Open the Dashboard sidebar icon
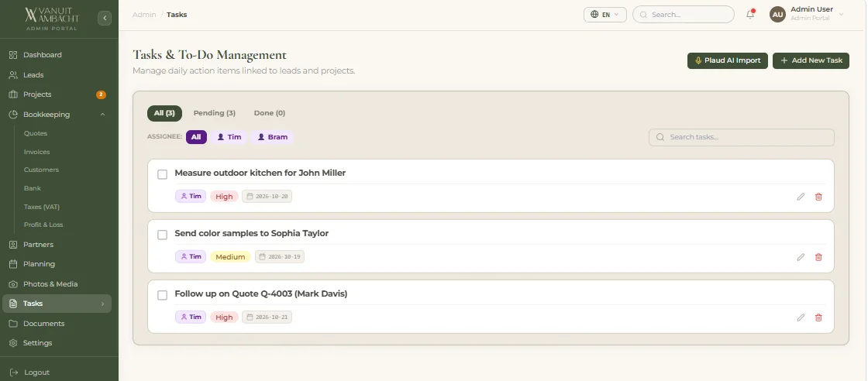 coord(13,55)
